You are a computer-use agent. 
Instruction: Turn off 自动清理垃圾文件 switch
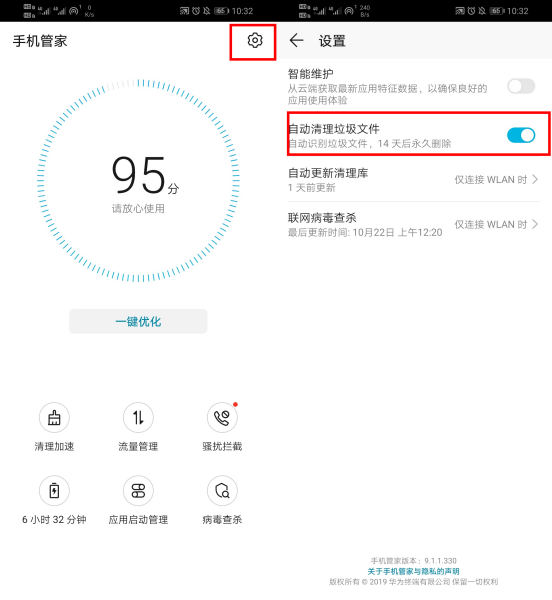tap(521, 135)
